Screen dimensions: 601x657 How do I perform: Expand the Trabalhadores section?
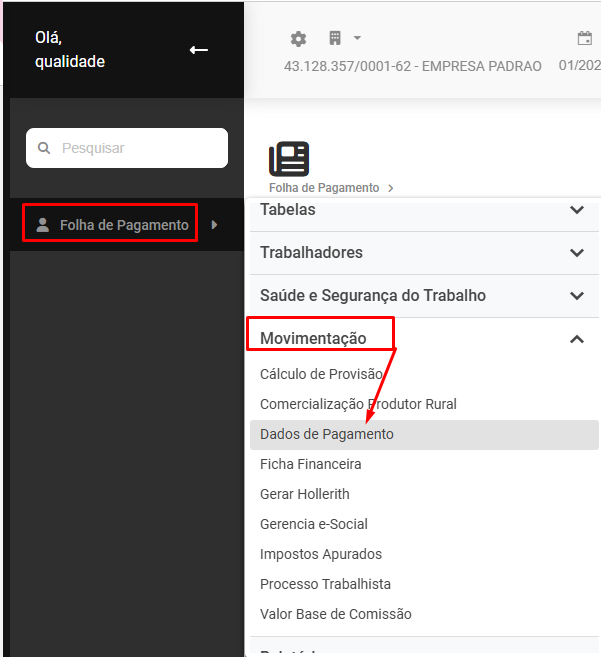point(576,253)
